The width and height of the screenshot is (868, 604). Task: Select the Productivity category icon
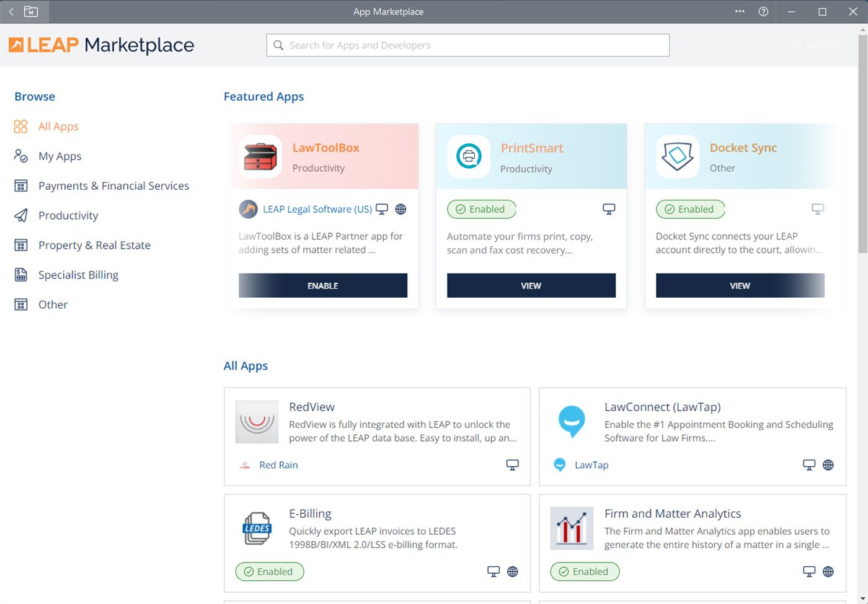(x=20, y=215)
